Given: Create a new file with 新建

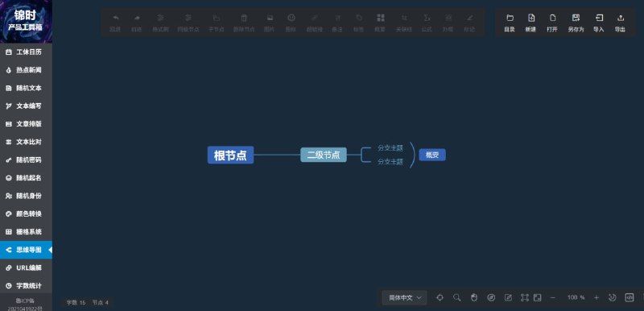Looking at the screenshot, I should click(x=531, y=23).
